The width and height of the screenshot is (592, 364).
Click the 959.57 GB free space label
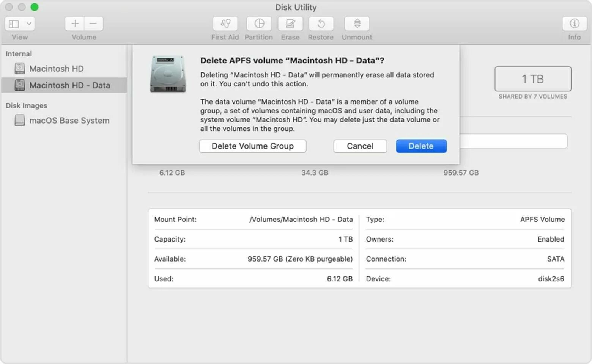point(461,173)
